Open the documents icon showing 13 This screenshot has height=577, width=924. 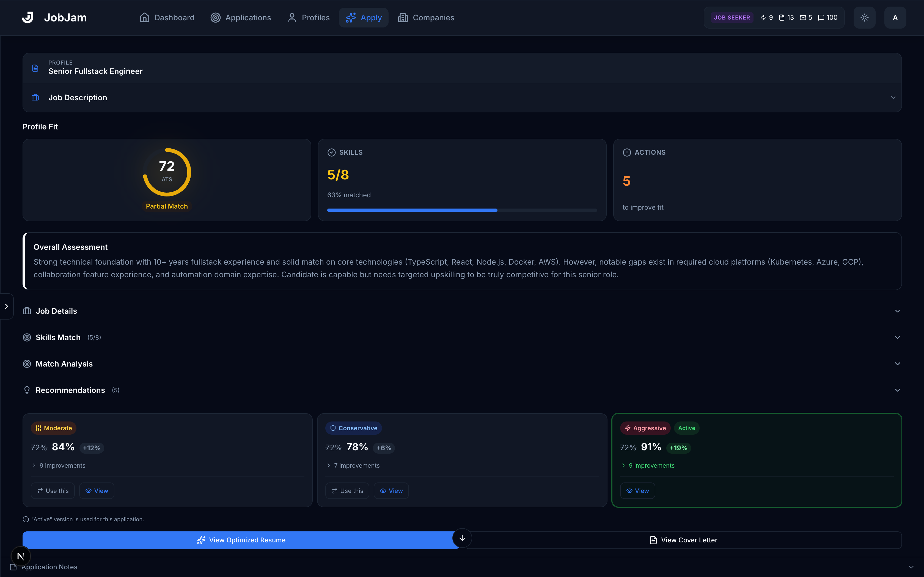pyautogui.click(x=783, y=17)
